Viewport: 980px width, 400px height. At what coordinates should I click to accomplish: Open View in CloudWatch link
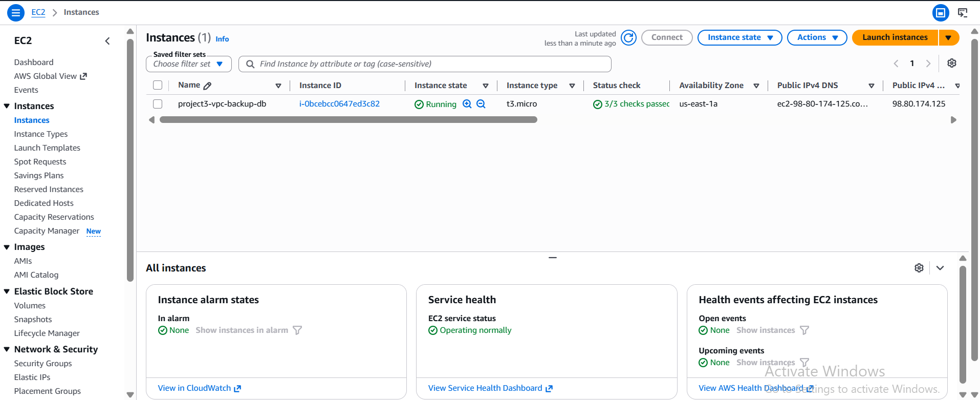click(x=199, y=388)
